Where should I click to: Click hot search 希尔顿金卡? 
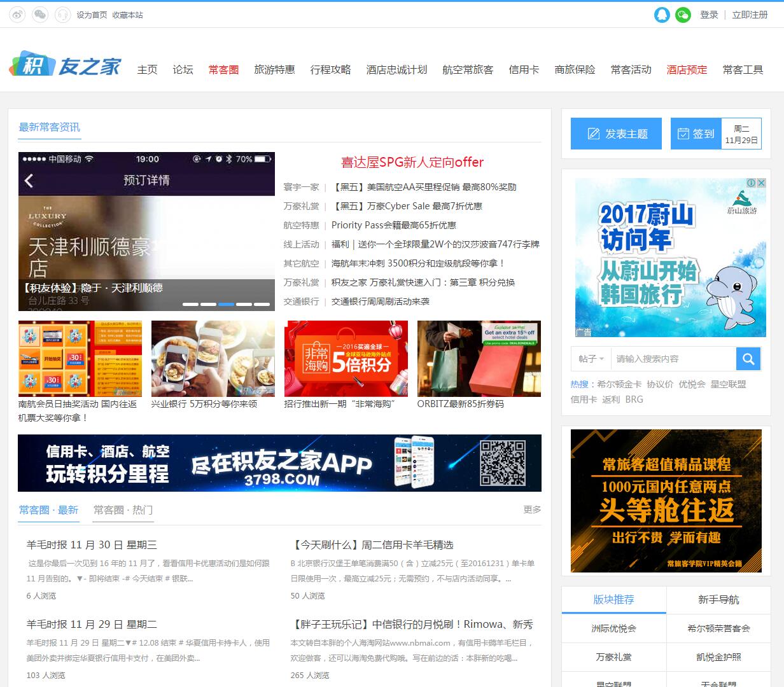pos(619,384)
